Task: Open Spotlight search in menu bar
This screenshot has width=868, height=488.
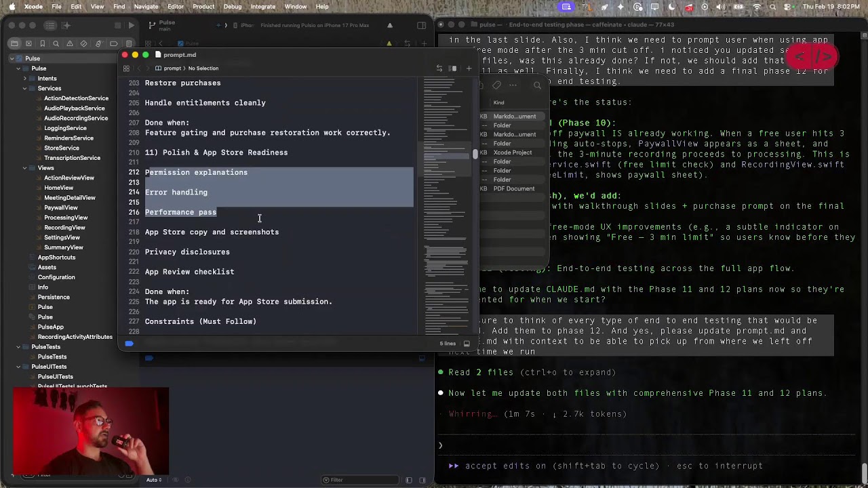Action: coord(773,7)
